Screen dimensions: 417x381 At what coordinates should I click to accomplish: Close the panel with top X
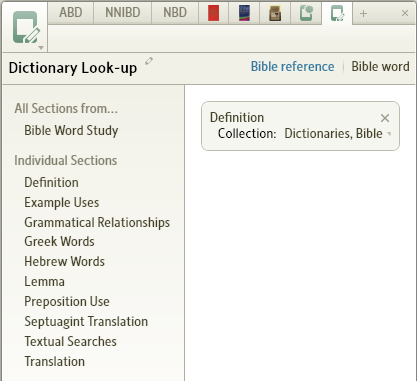[x=405, y=13]
